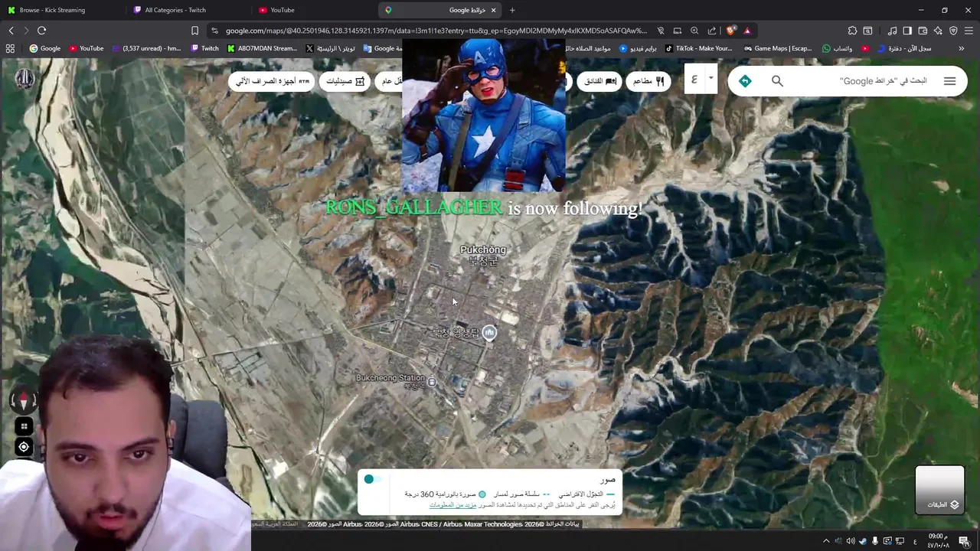This screenshot has height=551, width=980.
Task: Show more bookmarks with the chevron
Action: coord(961,48)
